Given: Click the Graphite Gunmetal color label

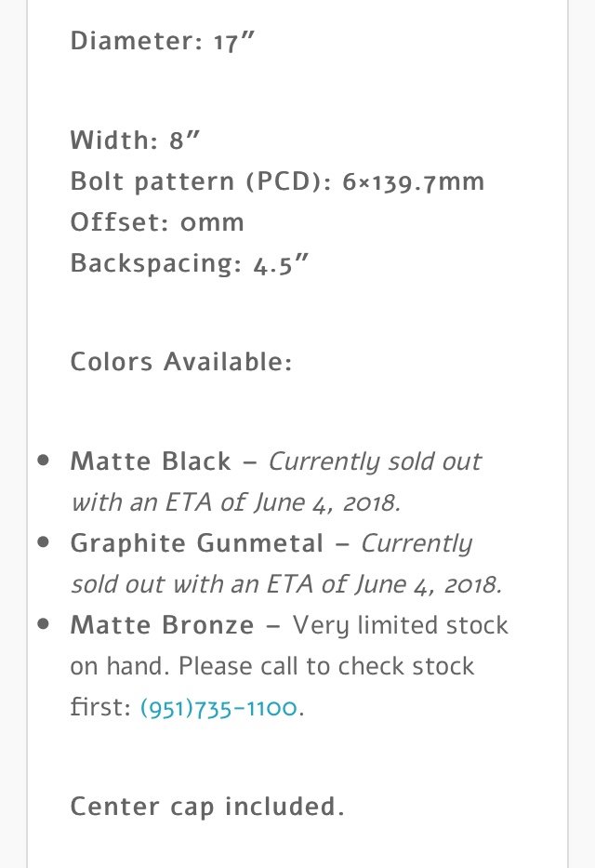Looking at the screenshot, I should 197,543.
